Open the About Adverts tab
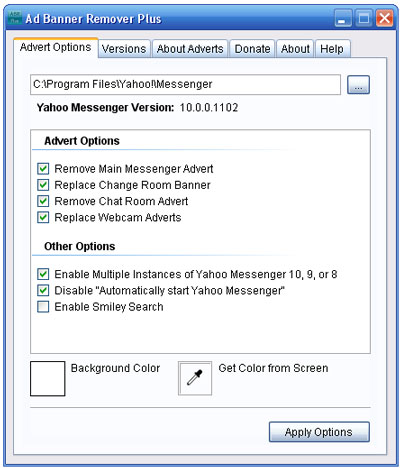This screenshot has width=400, height=468. 190,49
